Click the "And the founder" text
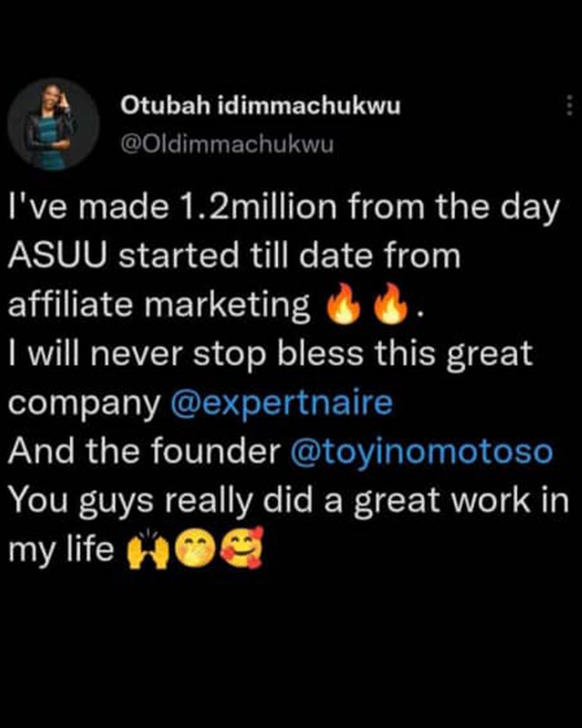This screenshot has width=582, height=728. point(144,451)
